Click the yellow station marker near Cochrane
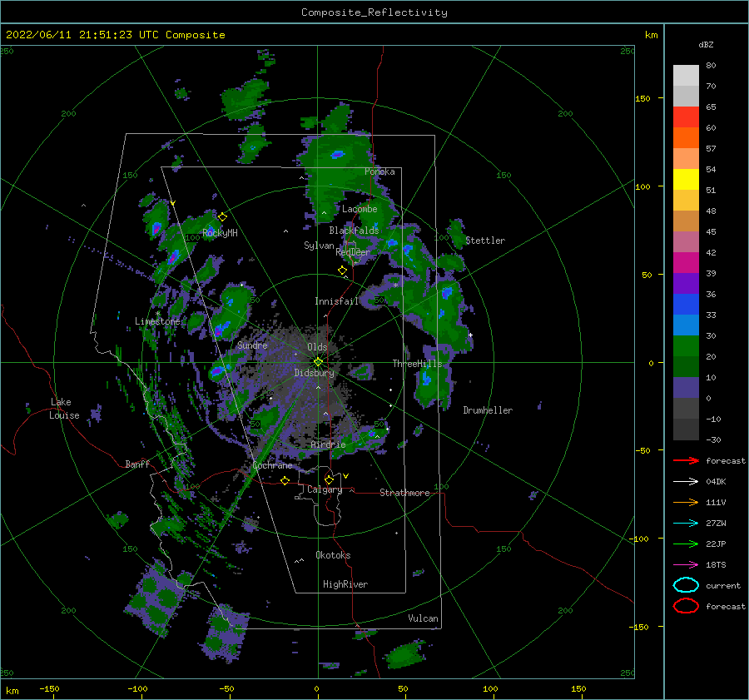 pos(285,480)
